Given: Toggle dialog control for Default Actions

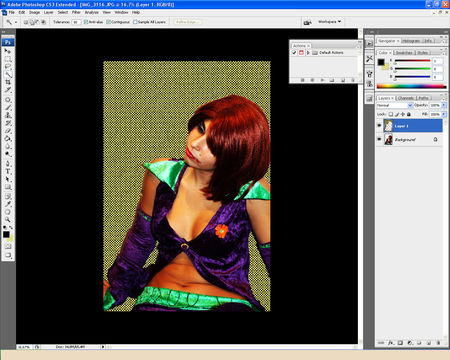Looking at the screenshot, I should click(301, 53).
